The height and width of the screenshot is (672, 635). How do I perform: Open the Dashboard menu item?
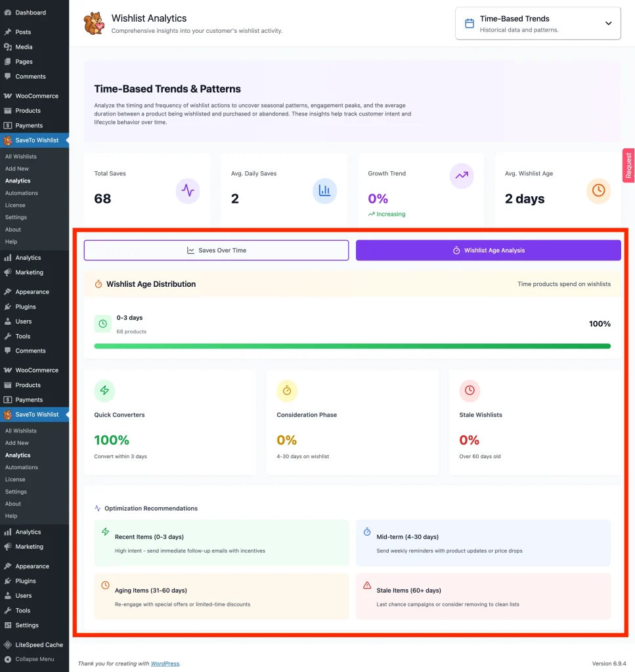click(30, 12)
